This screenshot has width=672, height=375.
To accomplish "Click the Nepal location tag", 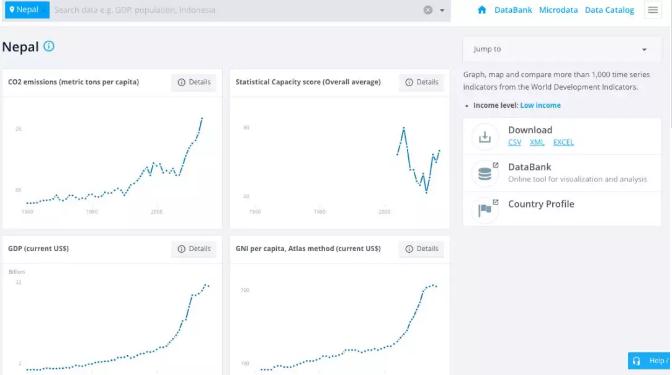I will 27,10.
